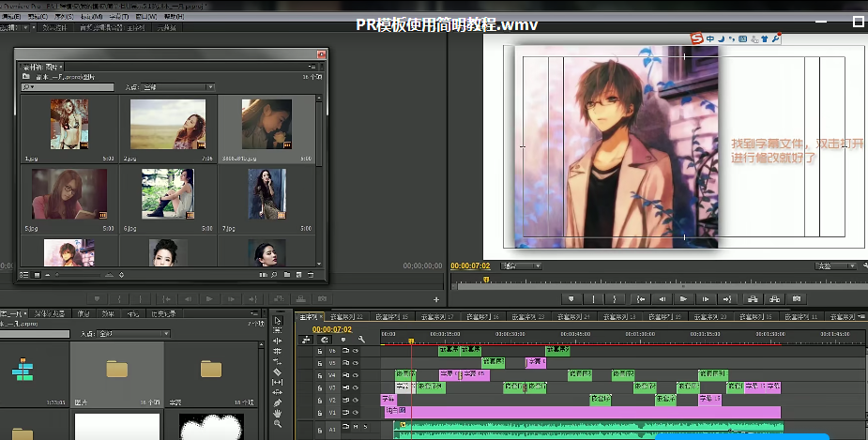
Task: Open the playback resolution dropdown
Action: (836, 266)
